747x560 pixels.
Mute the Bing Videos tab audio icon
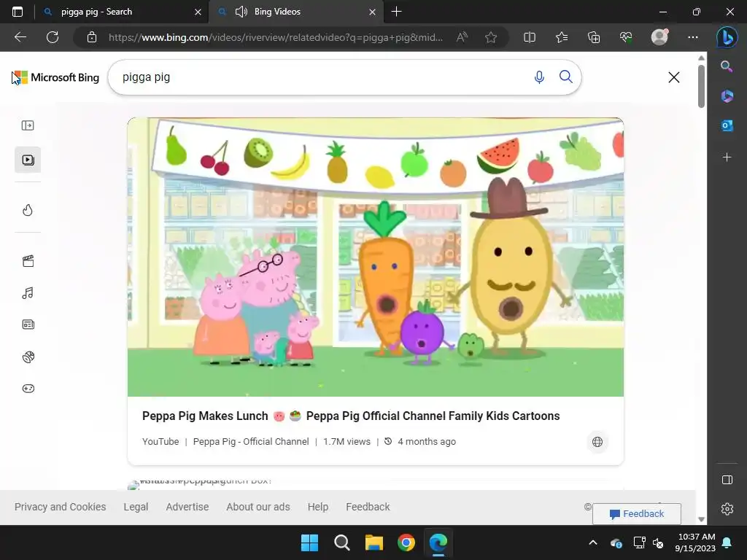[241, 12]
